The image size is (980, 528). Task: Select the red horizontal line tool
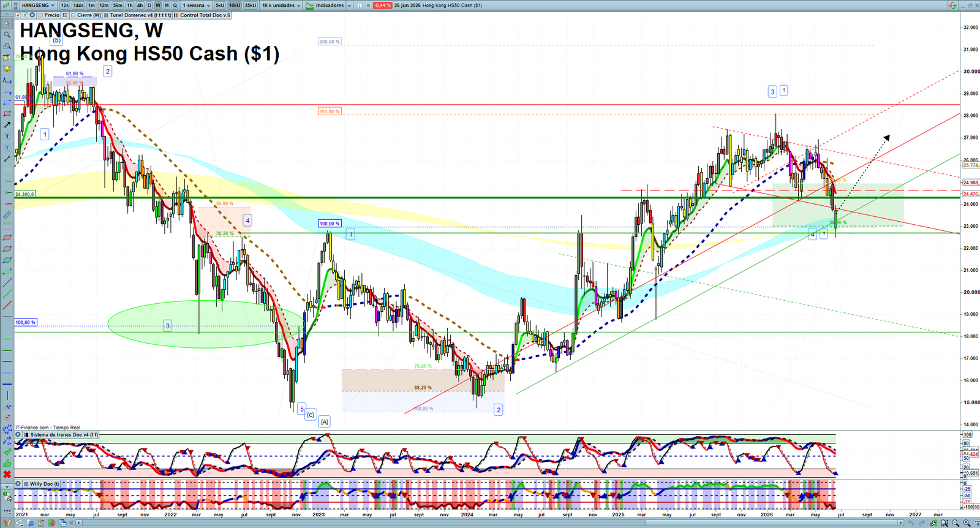coord(7,203)
